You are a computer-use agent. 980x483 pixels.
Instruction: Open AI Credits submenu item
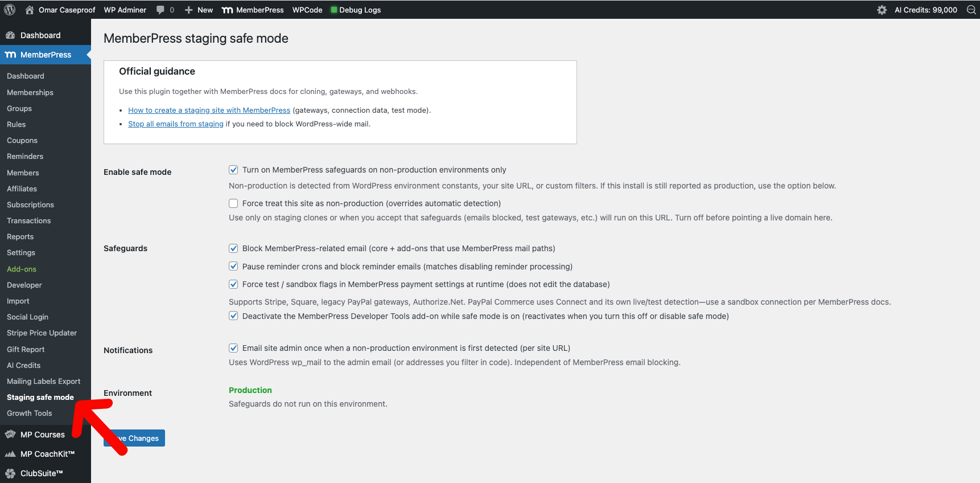pyautogui.click(x=24, y=365)
